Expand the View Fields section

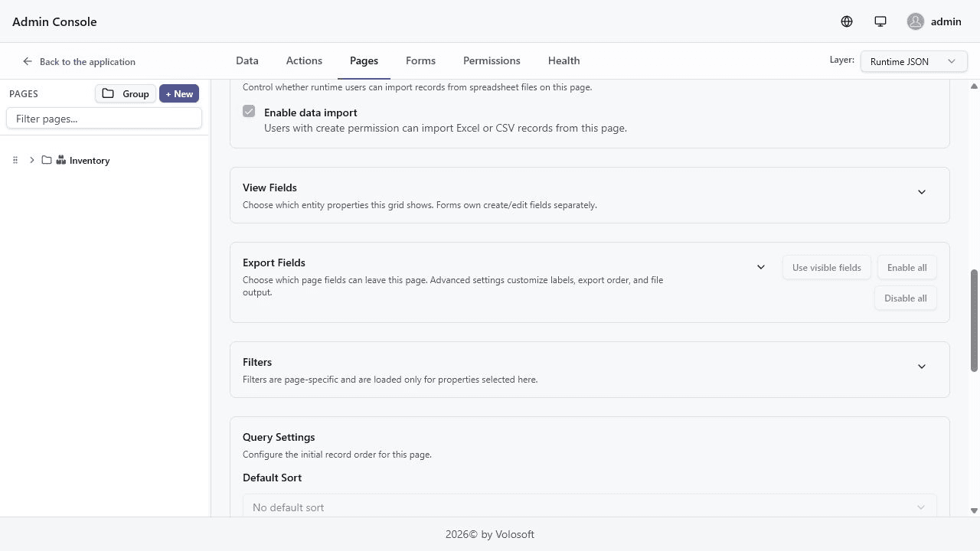click(922, 192)
